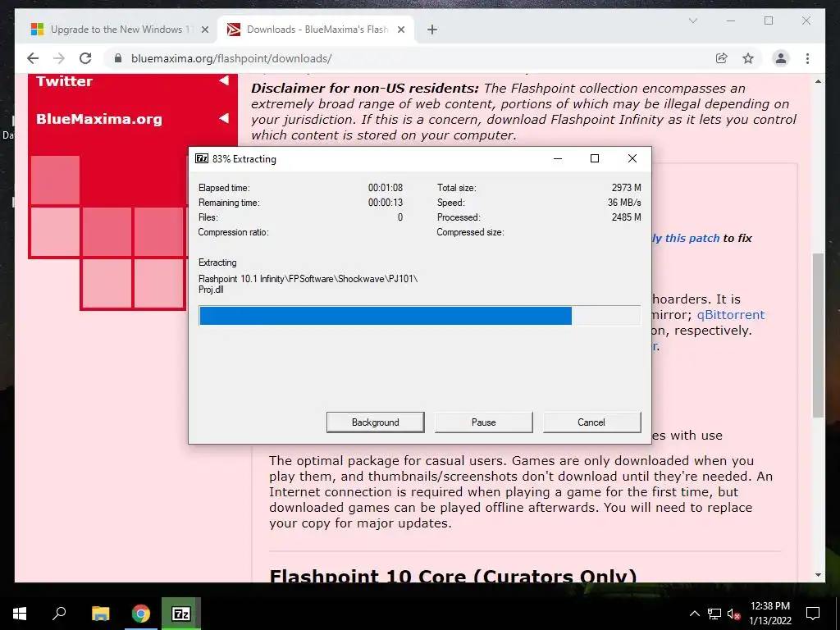Image resolution: width=840 pixels, height=630 pixels.
Task: Bookmark this page with the star icon
Action: pyautogui.click(x=748, y=58)
